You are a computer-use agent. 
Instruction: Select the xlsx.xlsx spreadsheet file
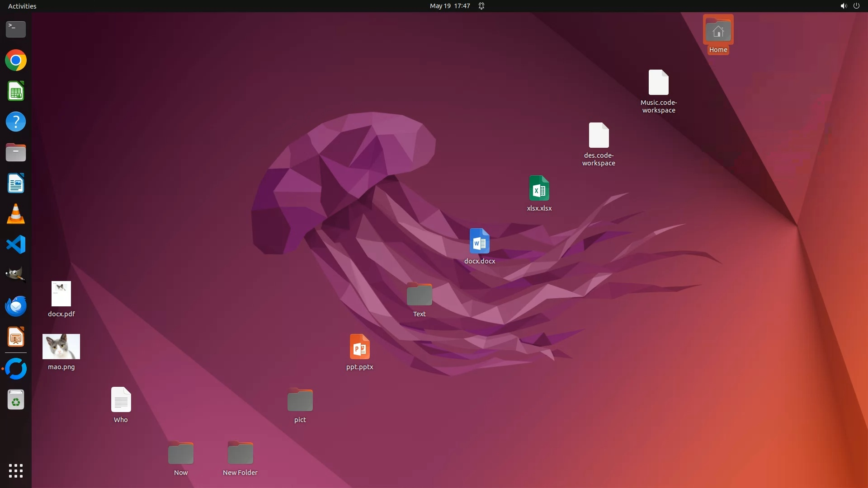(539, 188)
